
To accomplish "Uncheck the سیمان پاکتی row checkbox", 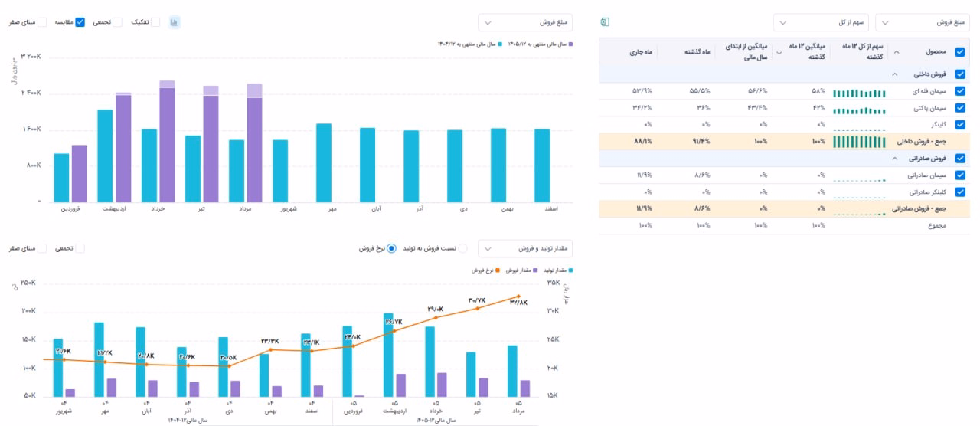I will point(960,108).
